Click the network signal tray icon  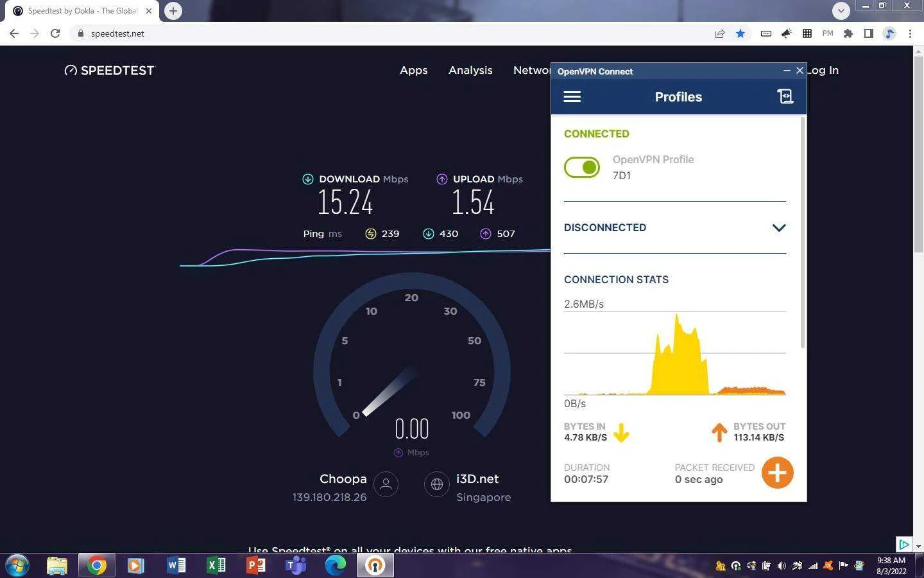click(x=813, y=566)
